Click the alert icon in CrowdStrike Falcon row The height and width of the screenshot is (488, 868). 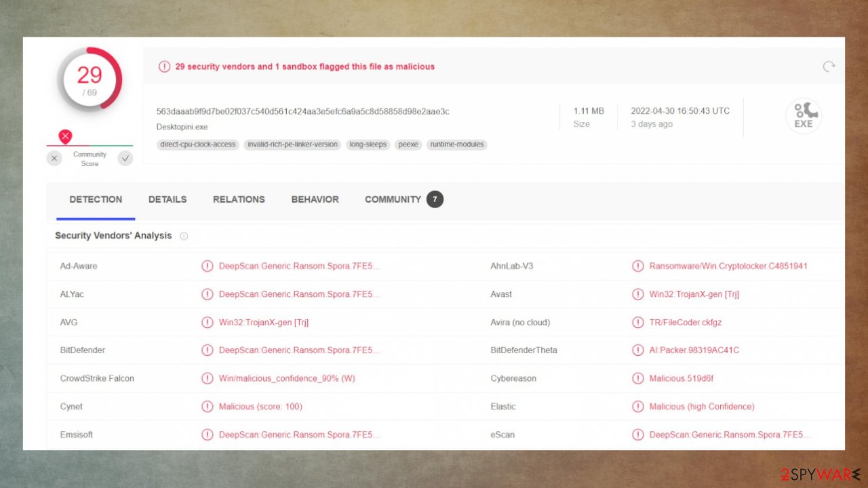point(208,378)
